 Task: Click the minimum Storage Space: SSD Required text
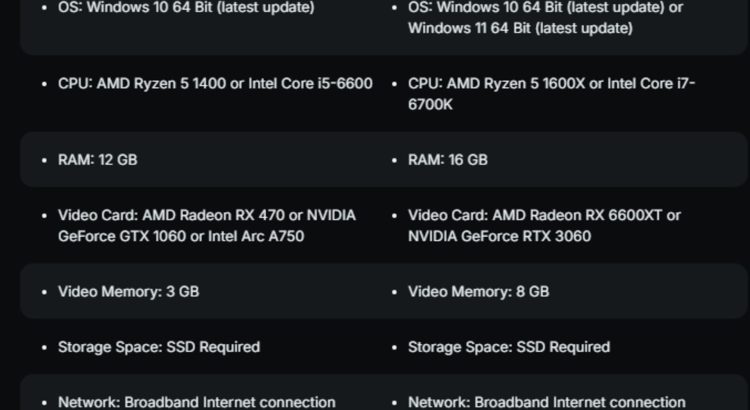point(159,347)
